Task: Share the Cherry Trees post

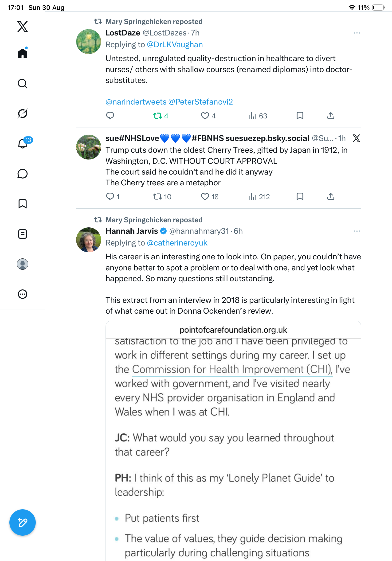Action: (x=331, y=196)
